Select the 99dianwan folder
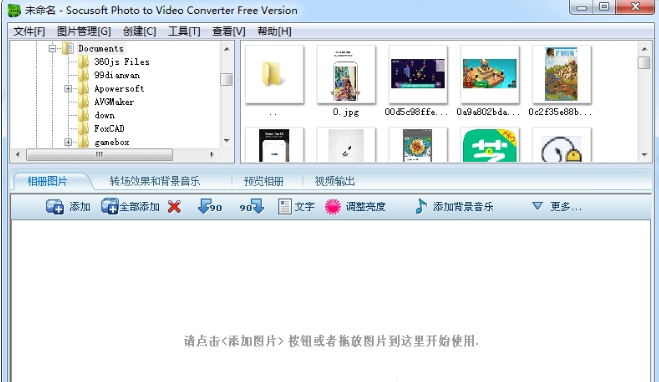The width and height of the screenshot is (659, 382). (x=117, y=75)
